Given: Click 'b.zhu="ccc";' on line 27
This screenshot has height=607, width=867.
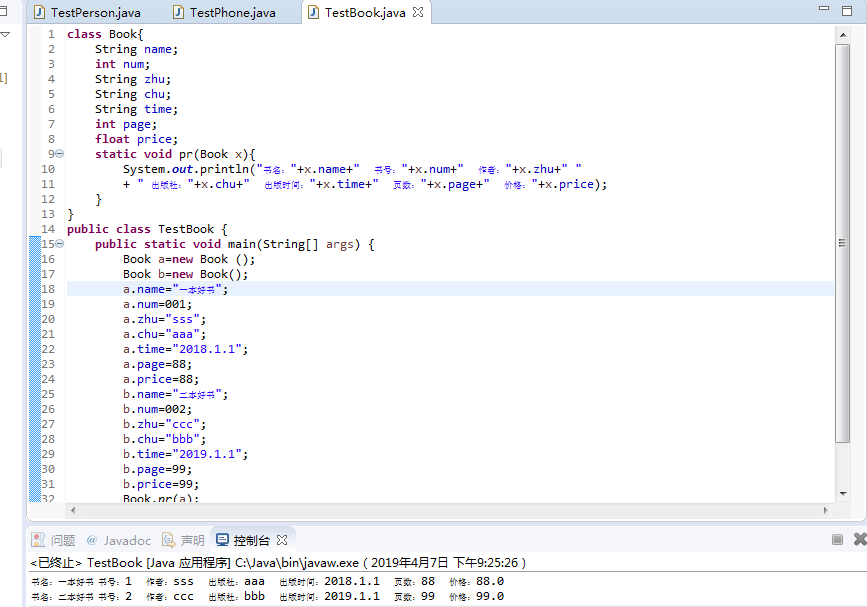Looking at the screenshot, I should tap(164, 424).
